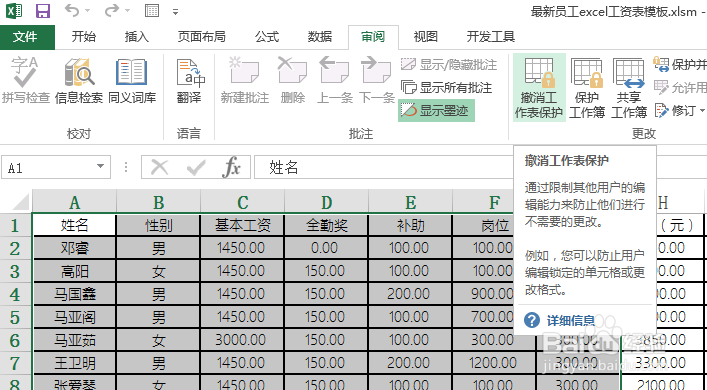Click the Name Box showing A1
707x390 pixels.
(x=49, y=167)
